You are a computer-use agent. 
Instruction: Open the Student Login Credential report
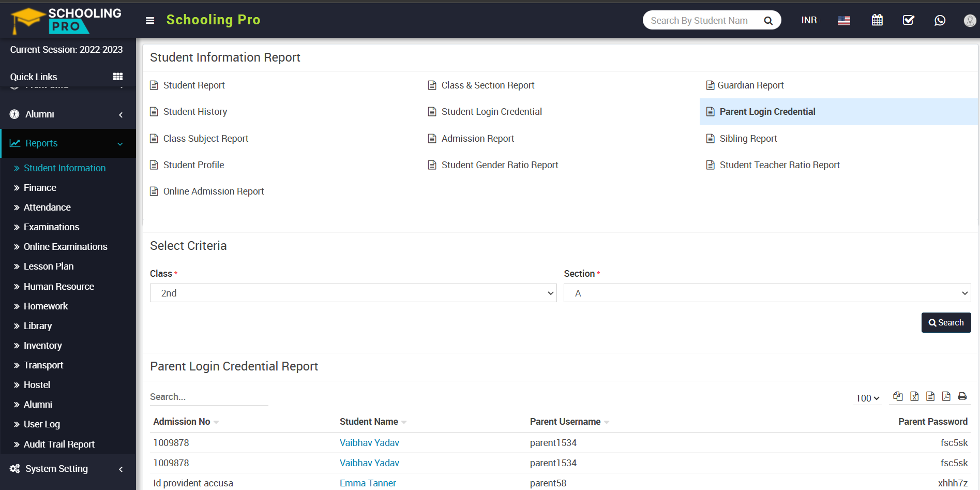pos(491,112)
